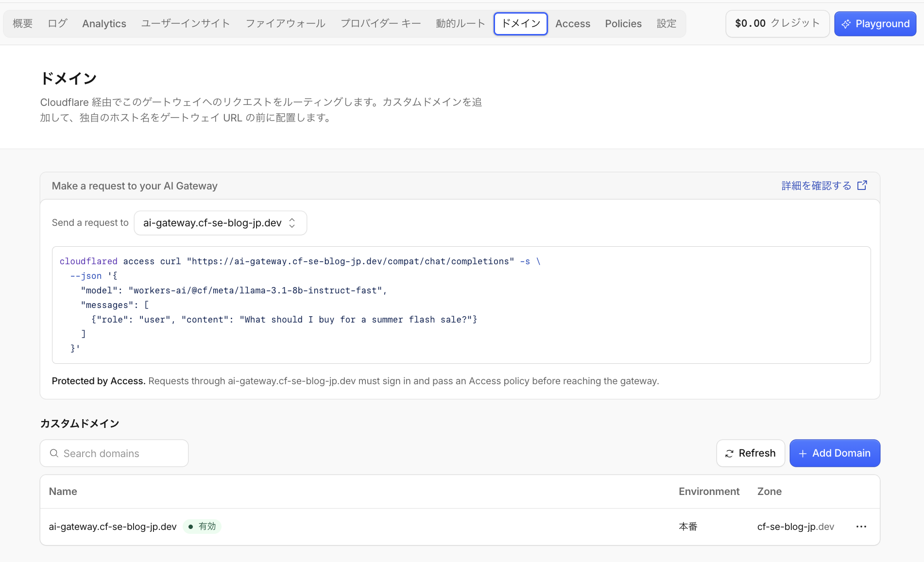
Task: Open the Send a request to domain dropdown
Action: pos(220,223)
